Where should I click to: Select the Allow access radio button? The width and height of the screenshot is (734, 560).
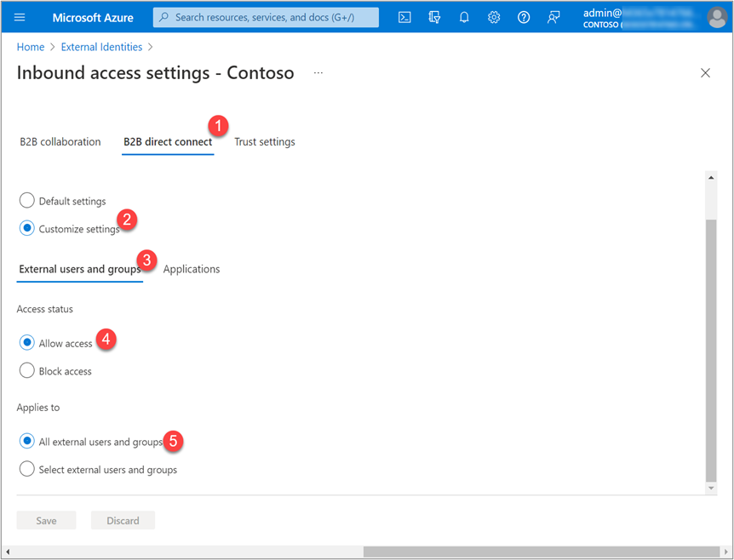(27, 343)
